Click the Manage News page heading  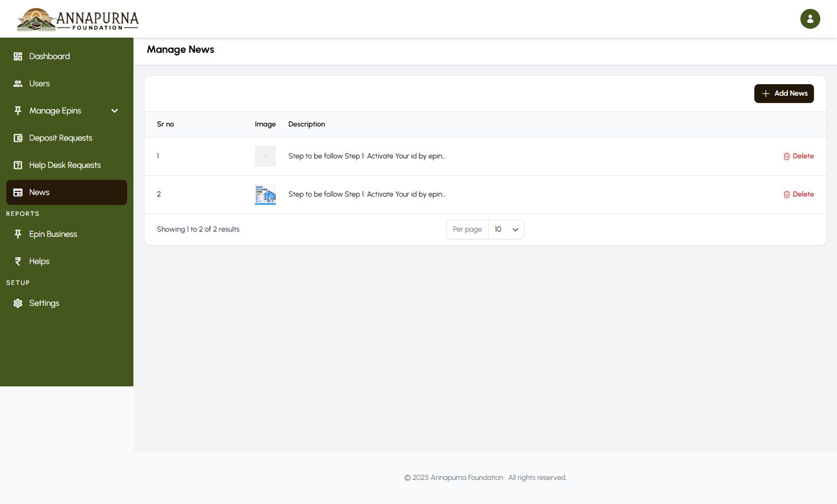click(180, 50)
